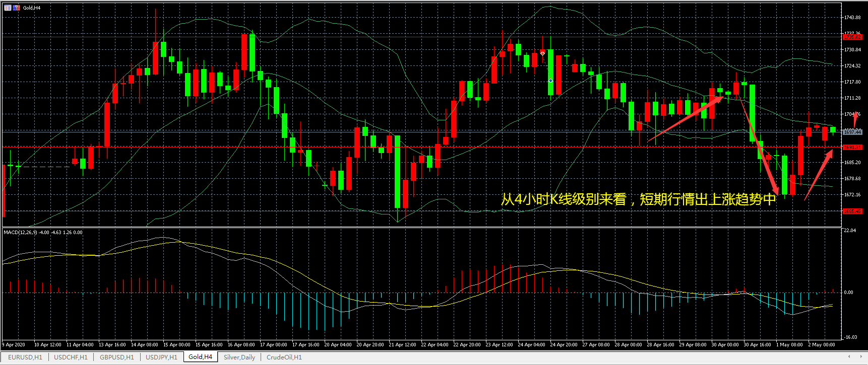Click the 2 May 00:00 time label
868x365 pixels.
[x=821, y=345]
